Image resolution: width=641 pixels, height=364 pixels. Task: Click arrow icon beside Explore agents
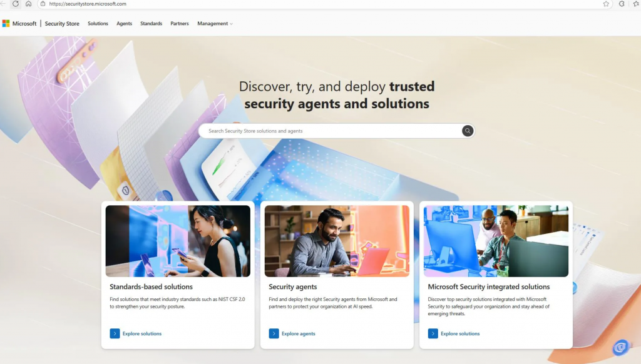point(274,333)
